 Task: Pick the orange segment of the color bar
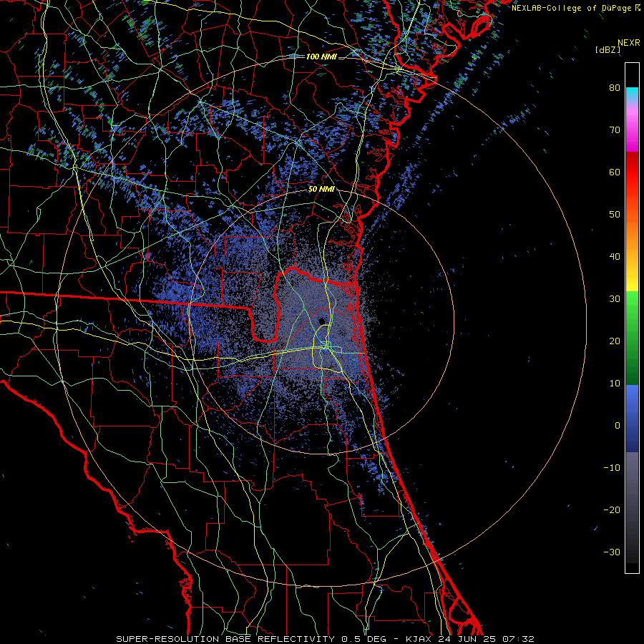tap(632, 234)
